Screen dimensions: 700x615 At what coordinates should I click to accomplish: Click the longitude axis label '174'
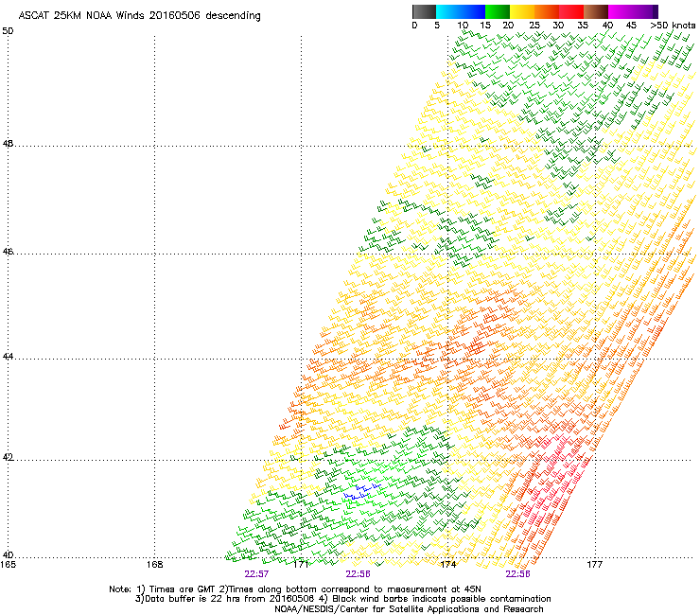click(448, 565)
